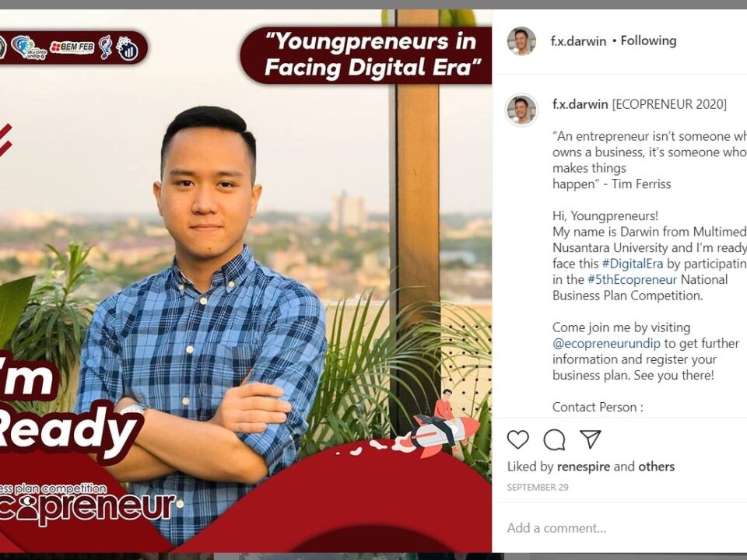The height and width of the screenshot is (560, 747).
Task: Open f.x.darwin profile picture in header
Action: 521,41
